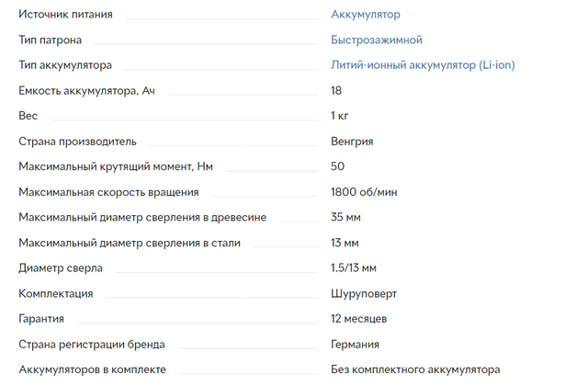The image size is (588, 386).
Task: Click the Емкость аккумулятора, Ач label
Action: 81,91
